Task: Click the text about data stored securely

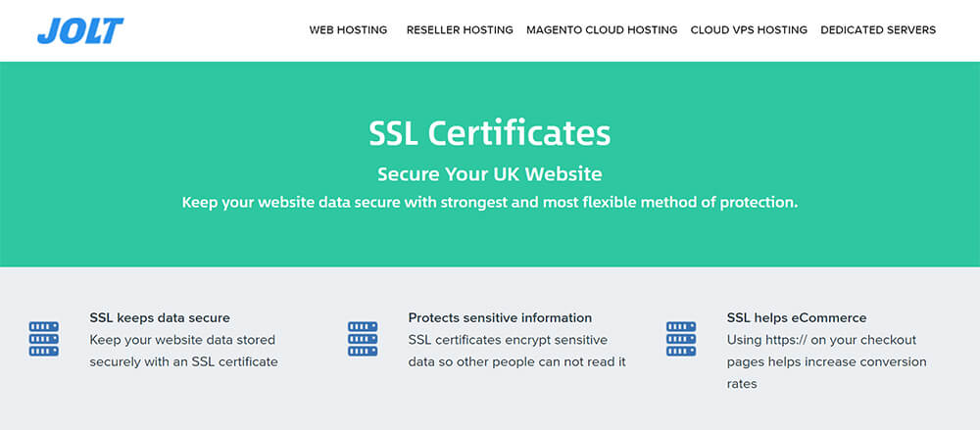Action: [184, 351]
